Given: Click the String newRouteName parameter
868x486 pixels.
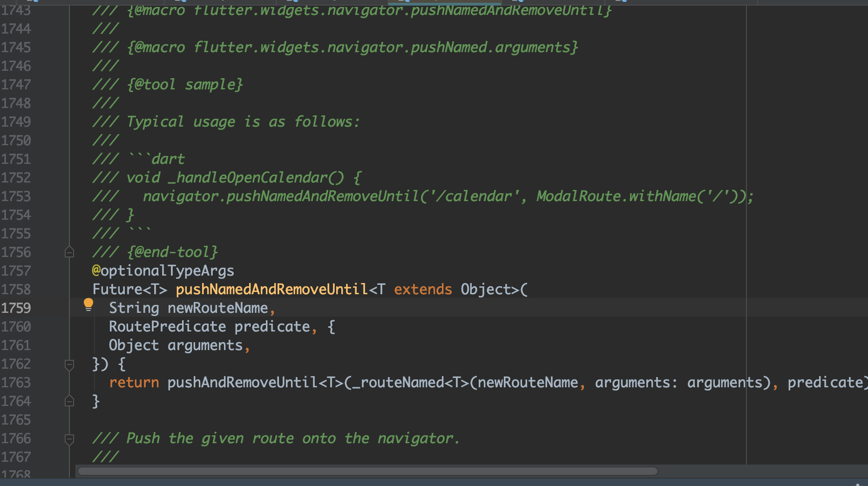Looking at the screenshot, I should click(189, 307).
